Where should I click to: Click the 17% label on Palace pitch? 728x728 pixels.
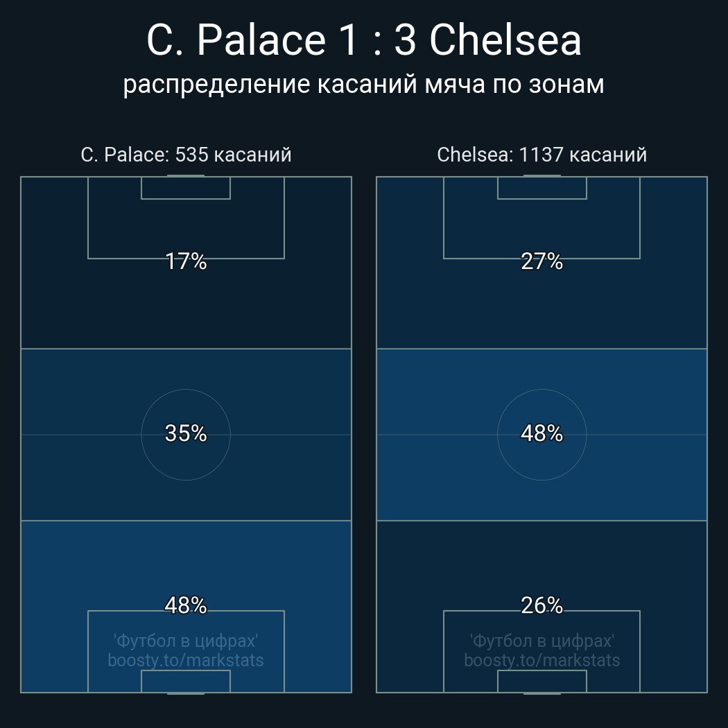pyautogui.click(x=186, y=261)
